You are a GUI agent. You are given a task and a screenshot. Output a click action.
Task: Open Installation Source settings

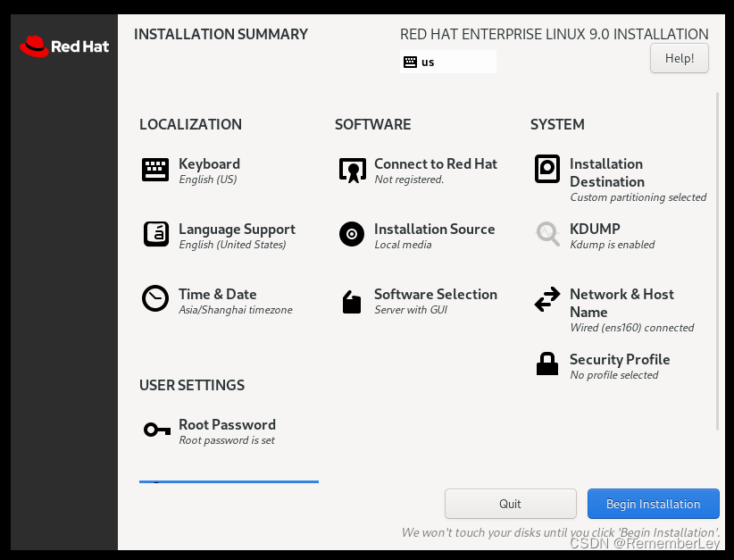click(x=434, y=229)
